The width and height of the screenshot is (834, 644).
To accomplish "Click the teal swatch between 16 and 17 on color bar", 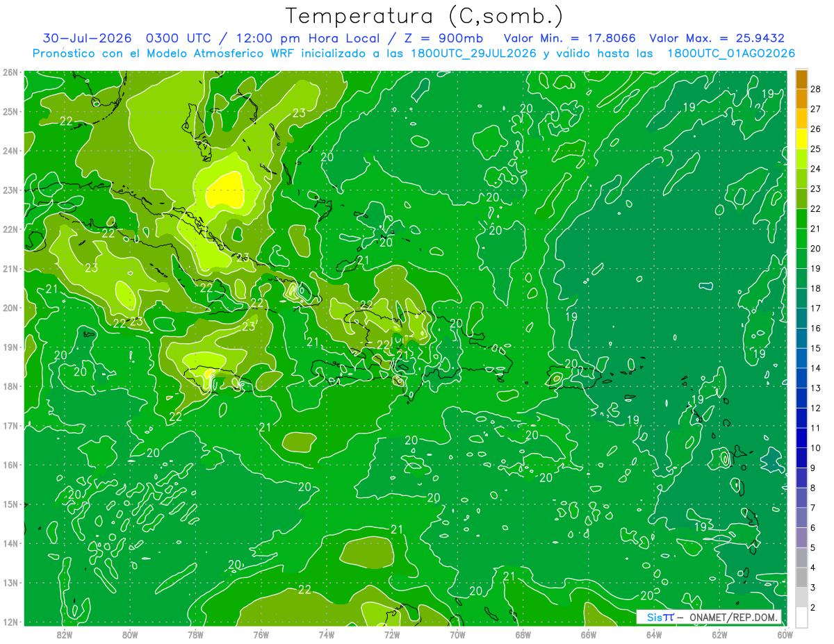I will coord(802,318).
